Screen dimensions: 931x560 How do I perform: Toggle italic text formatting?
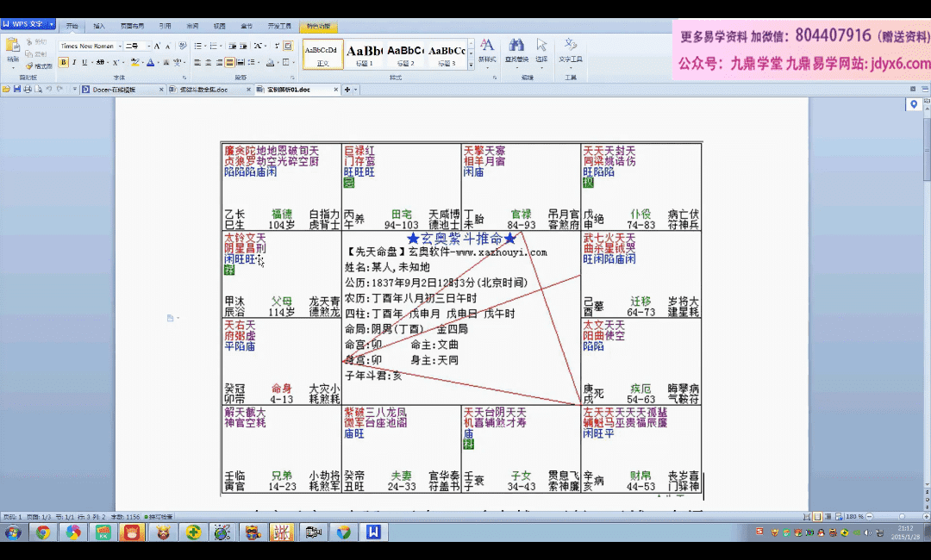tap(74, 62)
